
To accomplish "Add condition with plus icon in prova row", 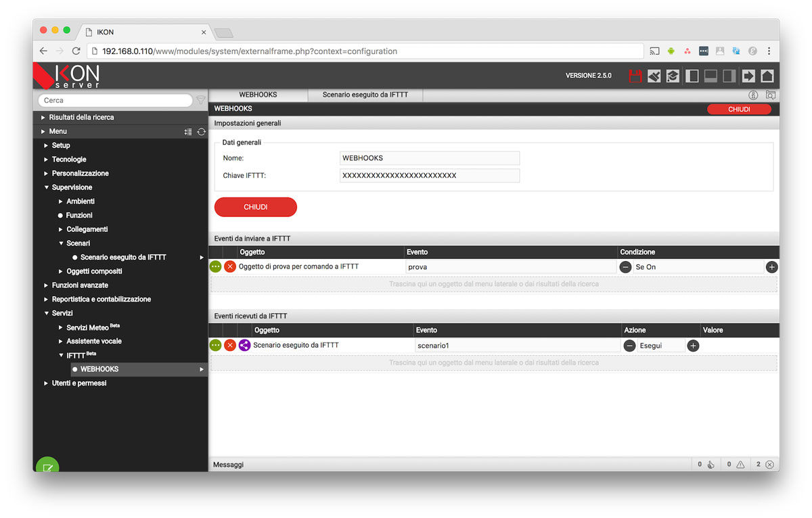I will [771, 267].
